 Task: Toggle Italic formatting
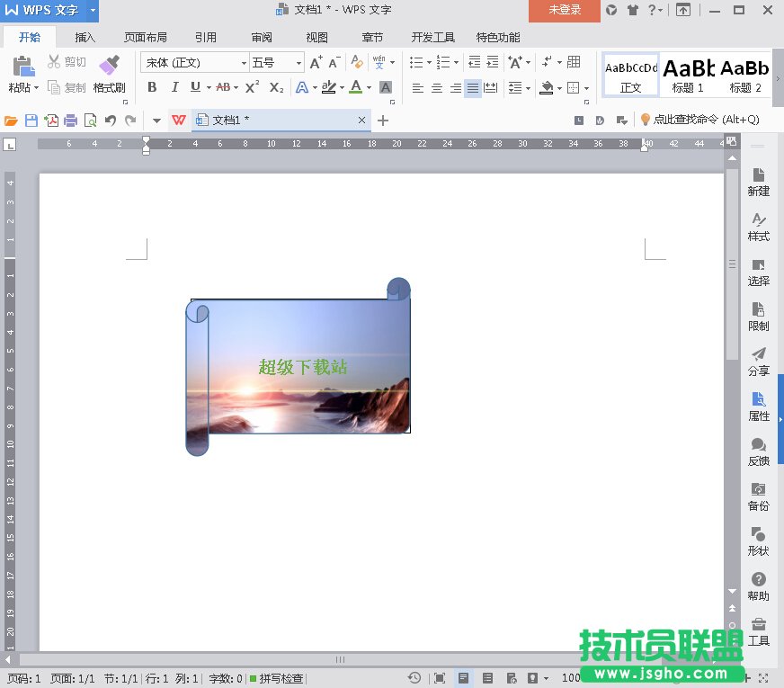click(174, 87)
